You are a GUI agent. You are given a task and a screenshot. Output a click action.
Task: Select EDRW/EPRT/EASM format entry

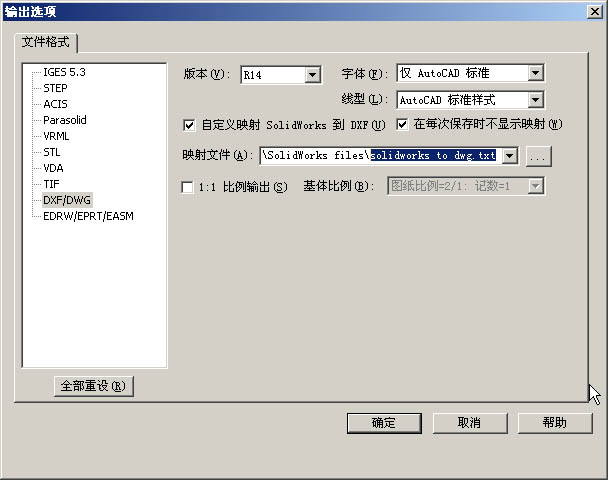(x=88, y=216)
